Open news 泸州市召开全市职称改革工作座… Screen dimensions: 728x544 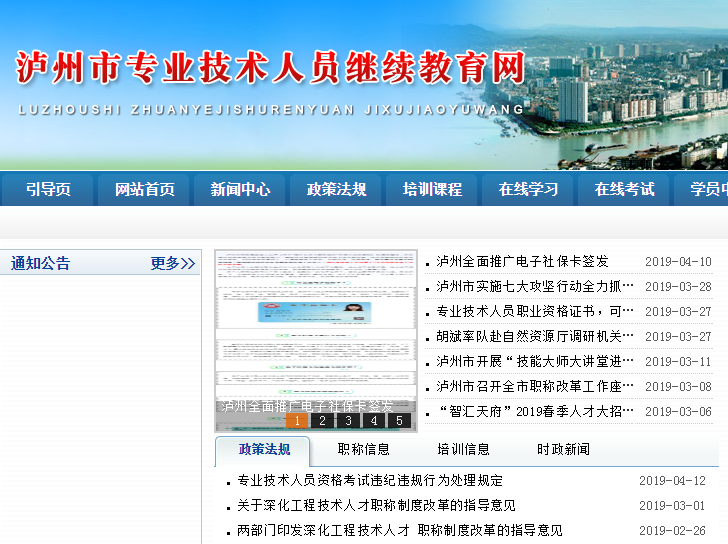[534, 387]
